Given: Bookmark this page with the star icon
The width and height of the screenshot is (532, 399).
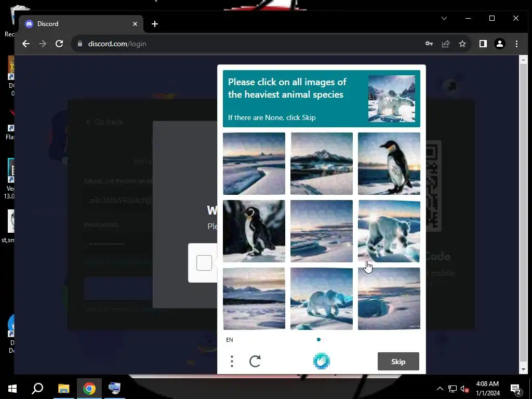Looking at the screenshot, I should (462, 44).
